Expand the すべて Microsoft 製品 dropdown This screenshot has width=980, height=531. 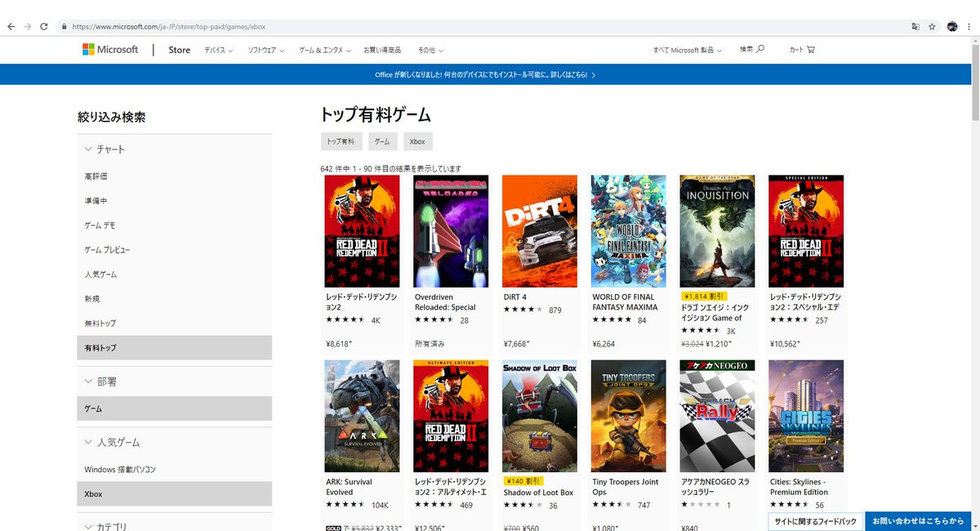click(688, 50)
